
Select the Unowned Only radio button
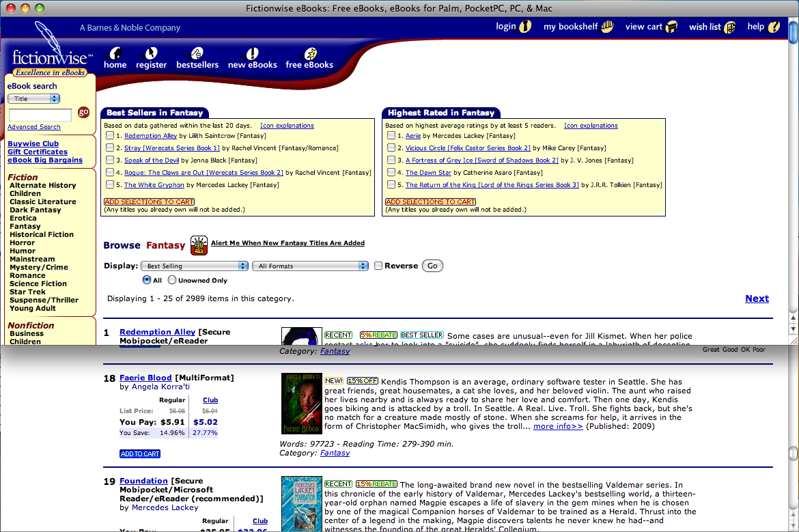coord(172,280)
